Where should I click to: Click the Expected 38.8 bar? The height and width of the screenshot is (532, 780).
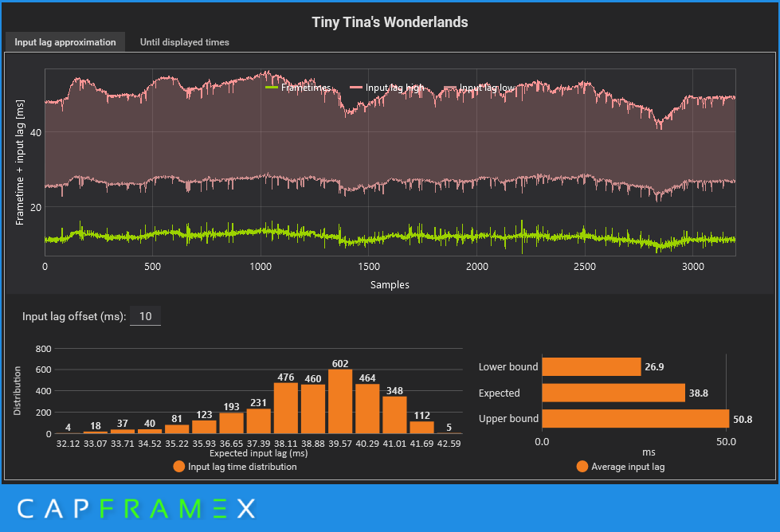(x=613, y=393)
